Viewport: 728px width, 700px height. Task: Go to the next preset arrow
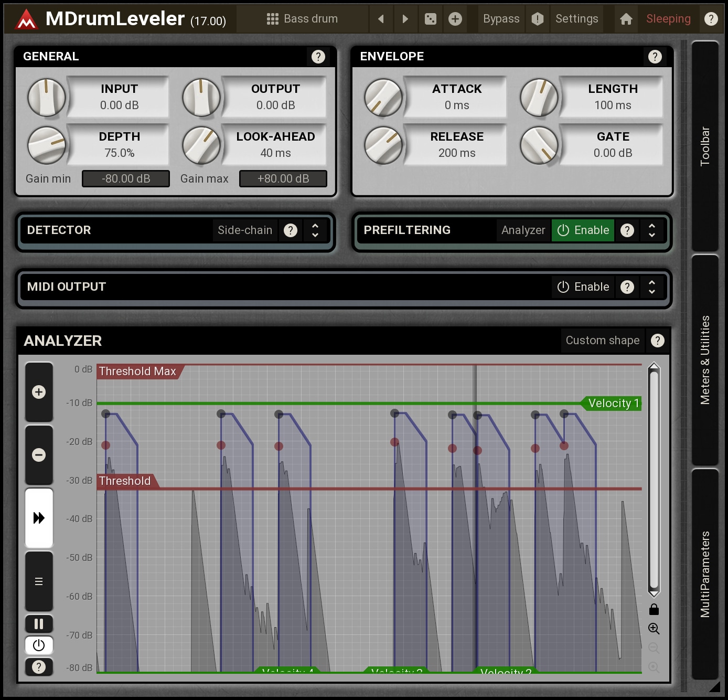click(x=405, y=19)
